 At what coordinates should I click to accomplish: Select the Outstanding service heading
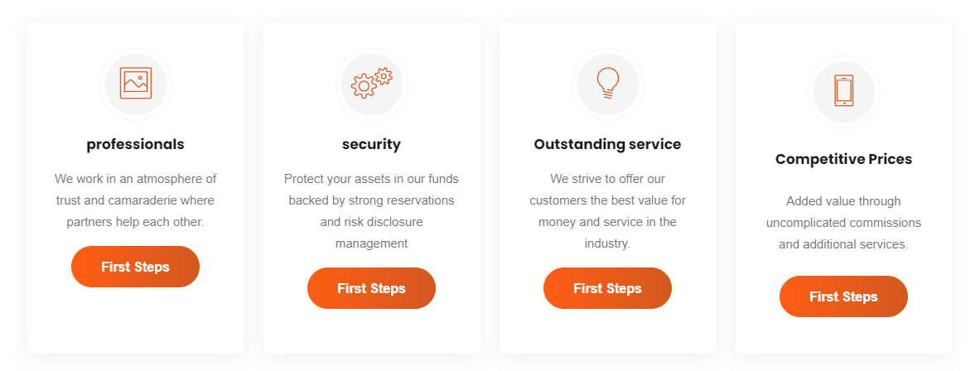607,144
